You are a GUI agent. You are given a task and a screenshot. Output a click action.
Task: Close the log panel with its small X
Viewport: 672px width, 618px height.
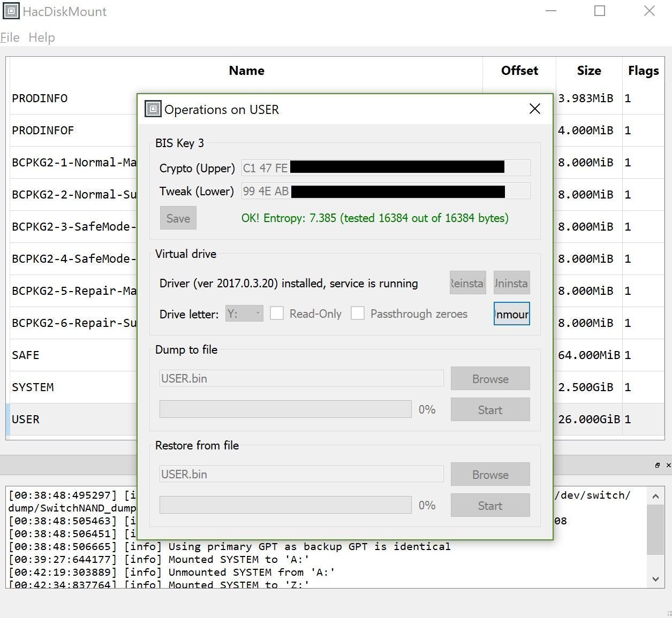point(668,465)
